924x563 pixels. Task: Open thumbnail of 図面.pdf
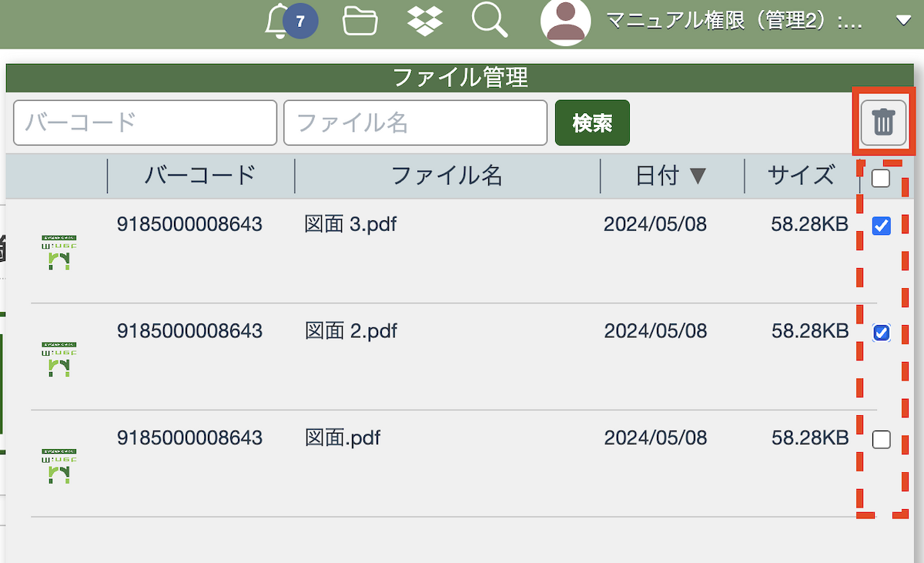pos(59,466)
